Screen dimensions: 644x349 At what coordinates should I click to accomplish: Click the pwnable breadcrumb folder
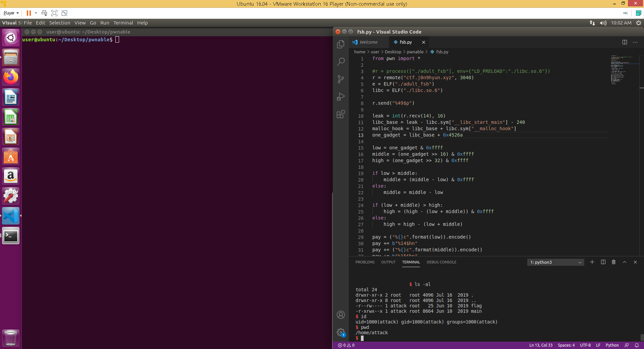point(415,52)
